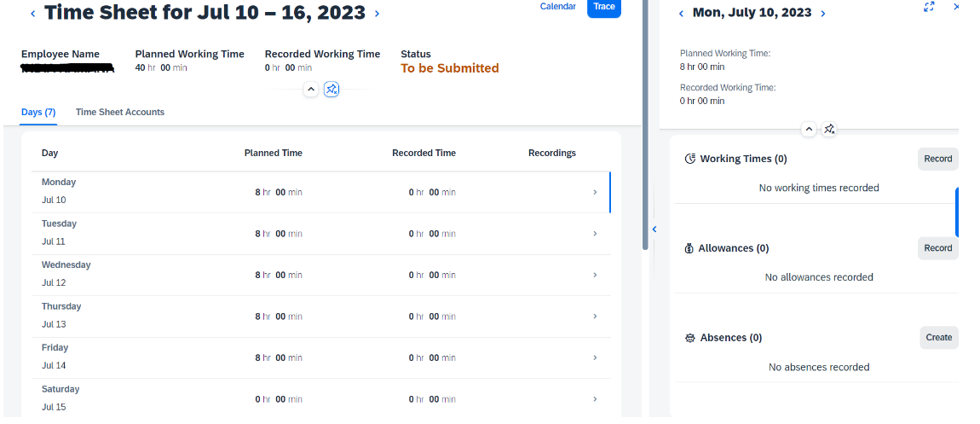
Task: Collapse the day panel header
Action: (x=809, y=130)
